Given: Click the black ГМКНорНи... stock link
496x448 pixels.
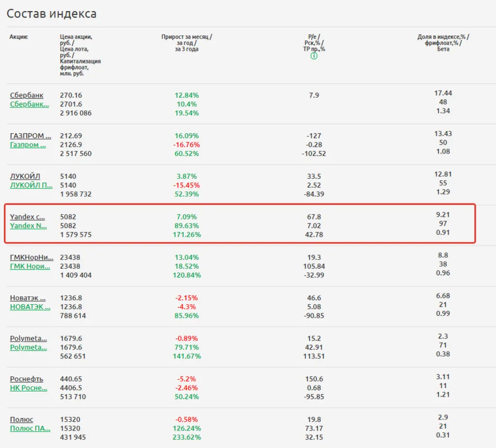Looking at the screenshot, I should 31,257.
